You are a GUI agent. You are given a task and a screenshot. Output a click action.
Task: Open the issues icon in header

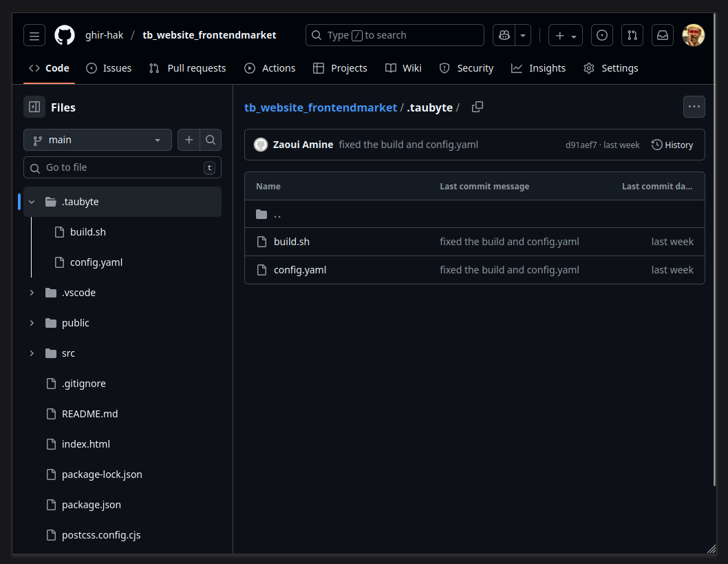pyautogui.click(x=602, y=35)
